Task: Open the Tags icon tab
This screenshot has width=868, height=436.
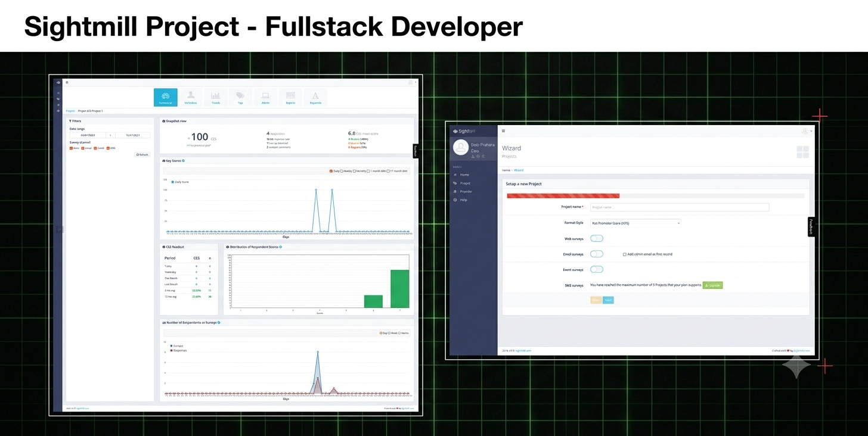Action: (240, 98)
